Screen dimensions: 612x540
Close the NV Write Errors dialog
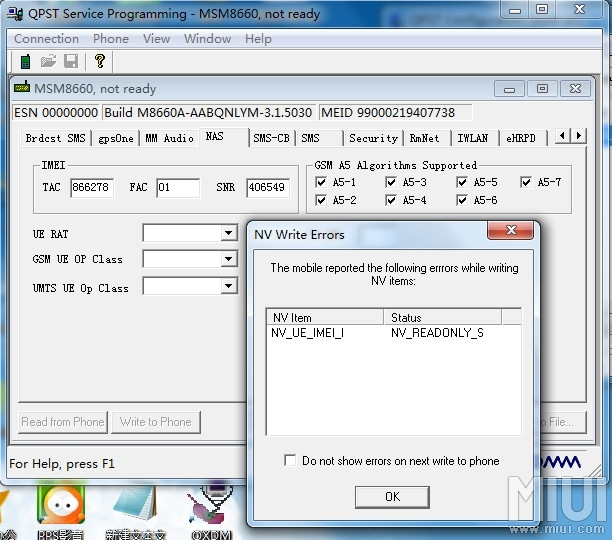(x=511, y=230)
